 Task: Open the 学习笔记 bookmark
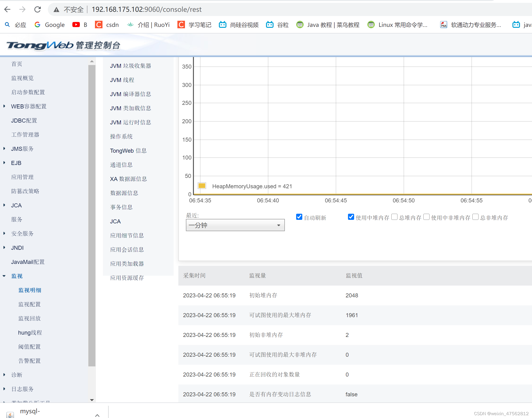coord(194,25)
